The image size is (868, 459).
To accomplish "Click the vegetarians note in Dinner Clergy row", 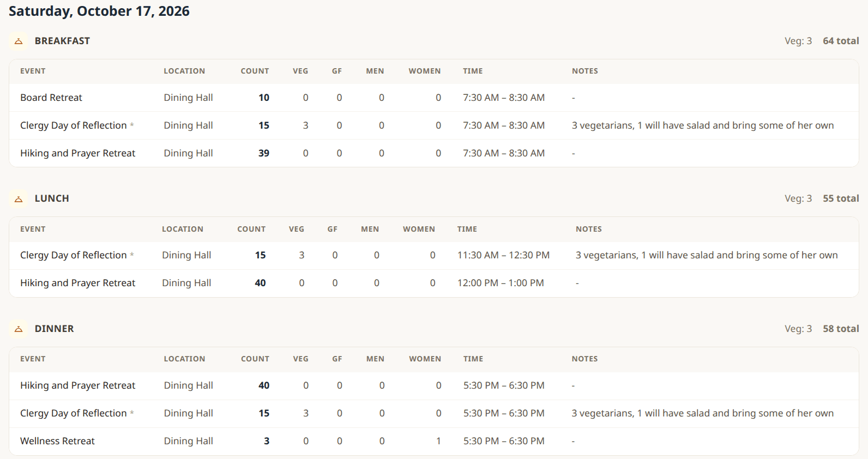I will coord(702,413).
